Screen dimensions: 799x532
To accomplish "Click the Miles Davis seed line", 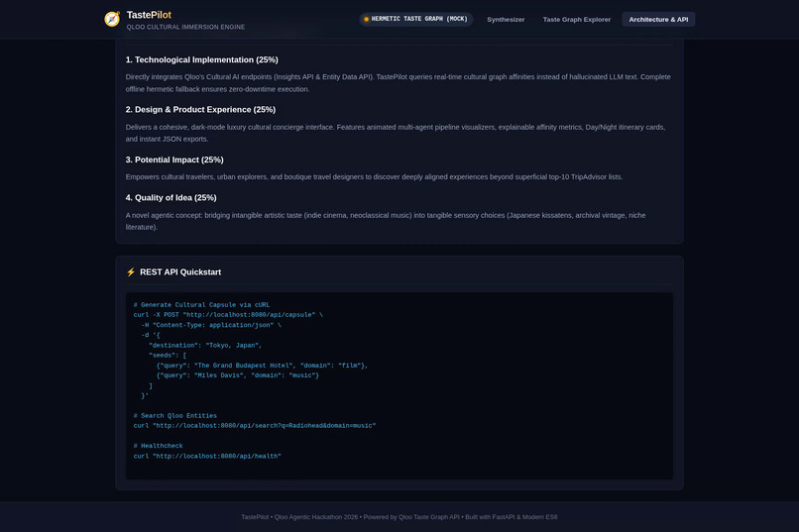I will click(238, 375).
